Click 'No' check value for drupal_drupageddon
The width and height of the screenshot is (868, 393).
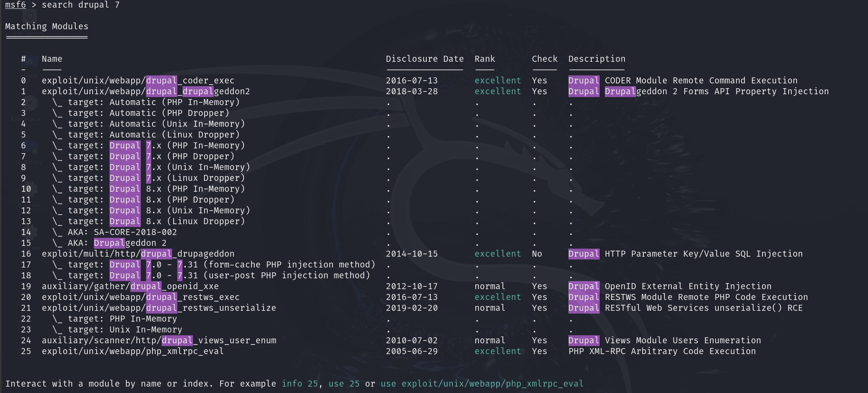537,254
